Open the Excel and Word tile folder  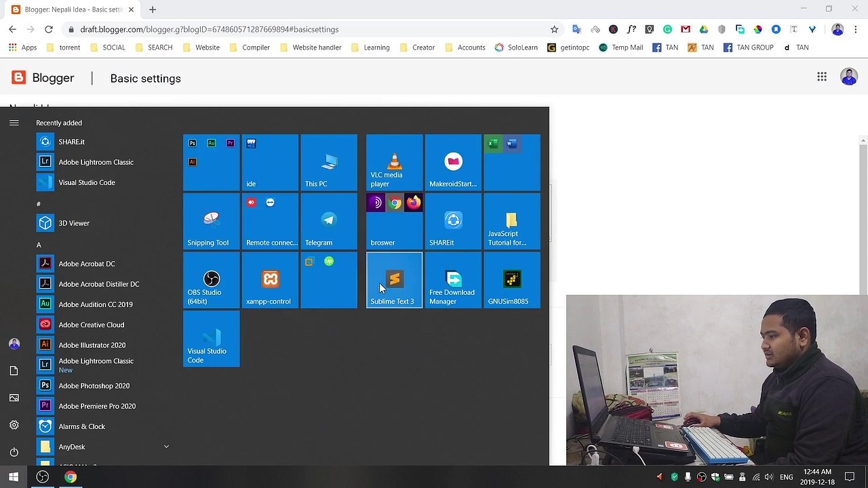512,163
